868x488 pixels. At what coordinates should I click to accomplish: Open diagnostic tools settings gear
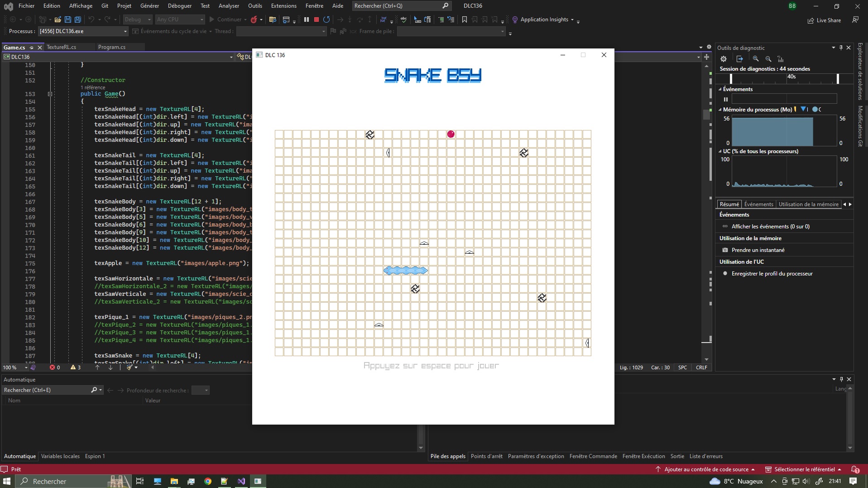point(724,59)
